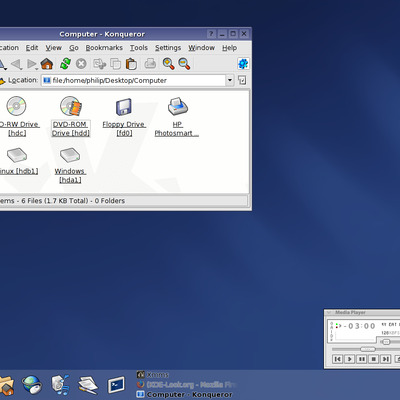Image resolution: width=400 pixels, height=400 pixels.
Task: Click inside the Location address field
Action: point(133,80)
